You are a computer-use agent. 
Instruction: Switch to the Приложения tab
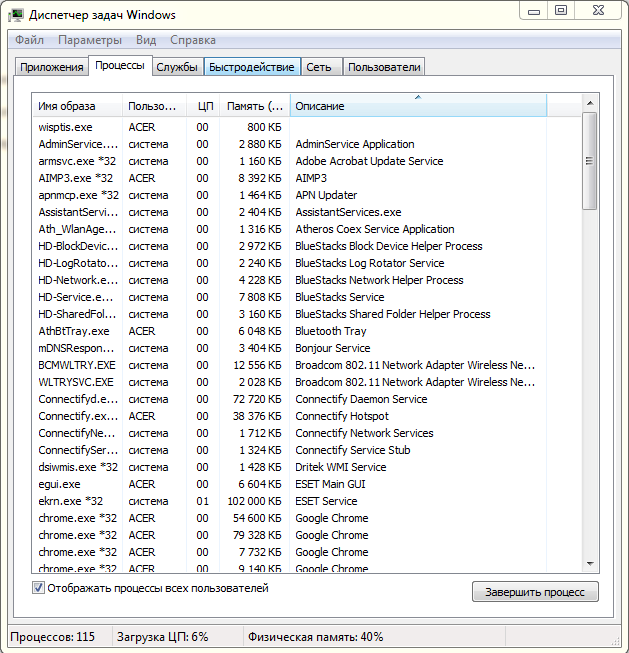(x=52, y=67)
